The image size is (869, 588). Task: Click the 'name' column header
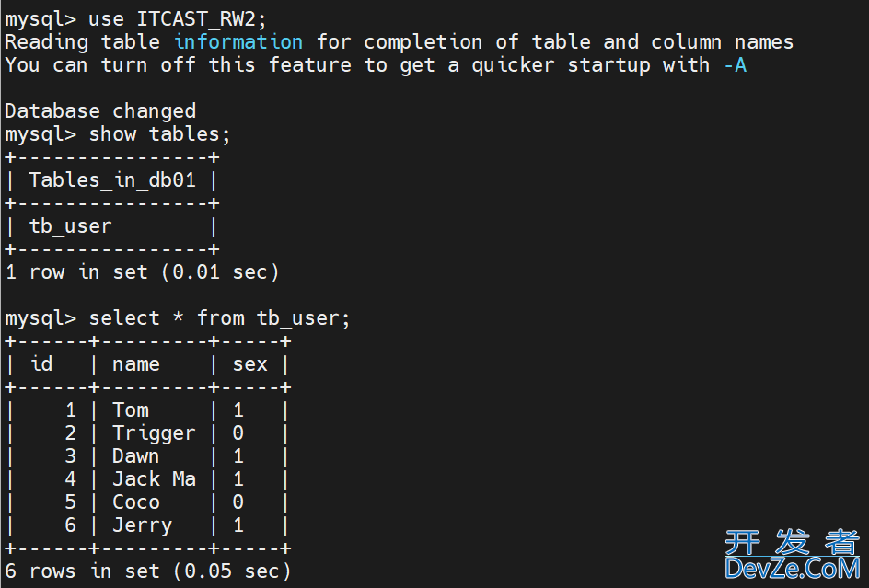tap(136, 364)
